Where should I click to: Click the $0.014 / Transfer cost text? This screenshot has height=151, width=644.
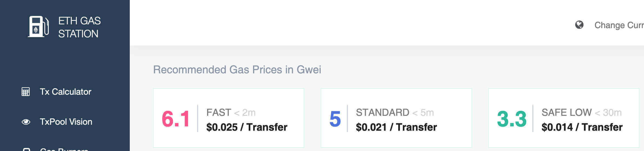click(x=582, y=127)
